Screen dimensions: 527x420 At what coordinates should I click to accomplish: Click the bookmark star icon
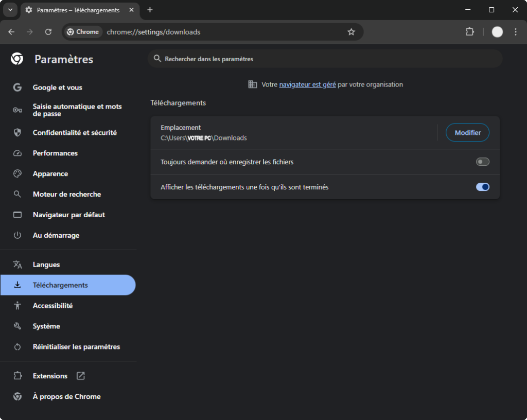pos(352,32)
